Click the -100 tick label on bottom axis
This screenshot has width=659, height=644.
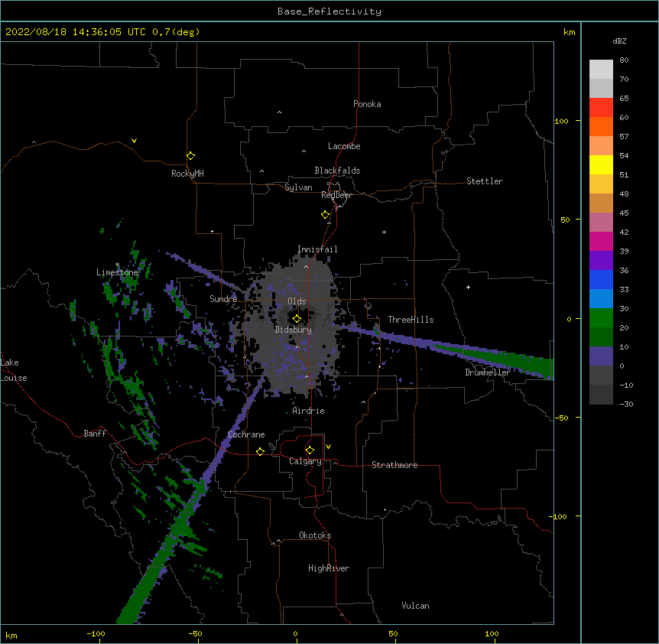(x=96, y=633)
